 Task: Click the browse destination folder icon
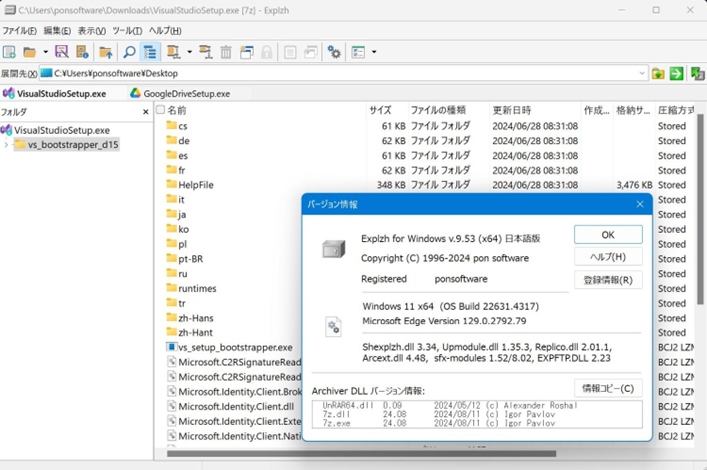coord(658,74)
